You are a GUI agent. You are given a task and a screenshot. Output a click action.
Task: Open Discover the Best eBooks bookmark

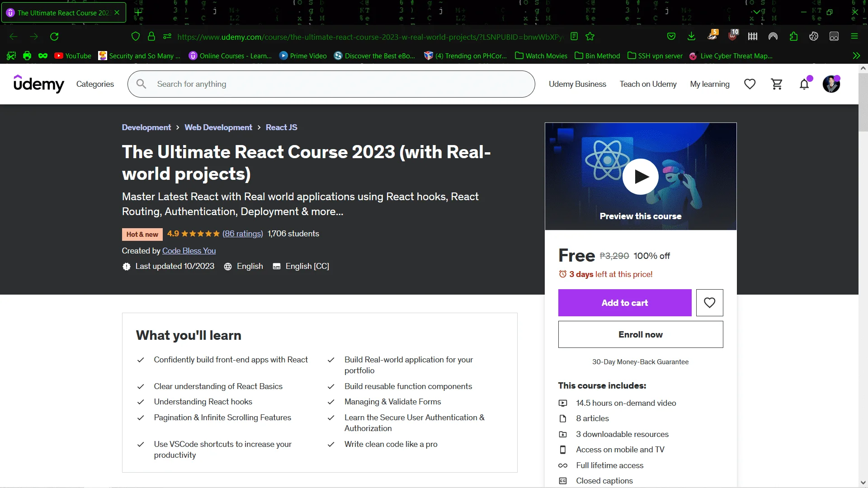point(374,56)
